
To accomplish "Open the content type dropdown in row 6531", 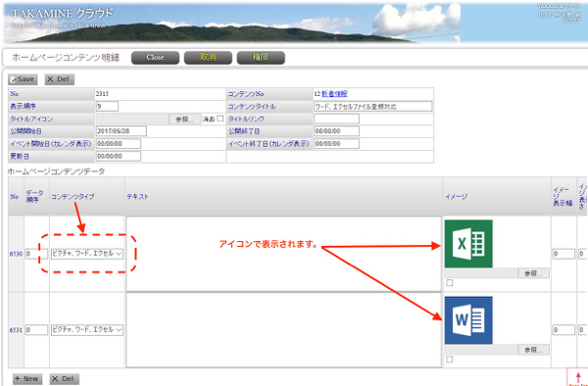I will pos(87,330).
